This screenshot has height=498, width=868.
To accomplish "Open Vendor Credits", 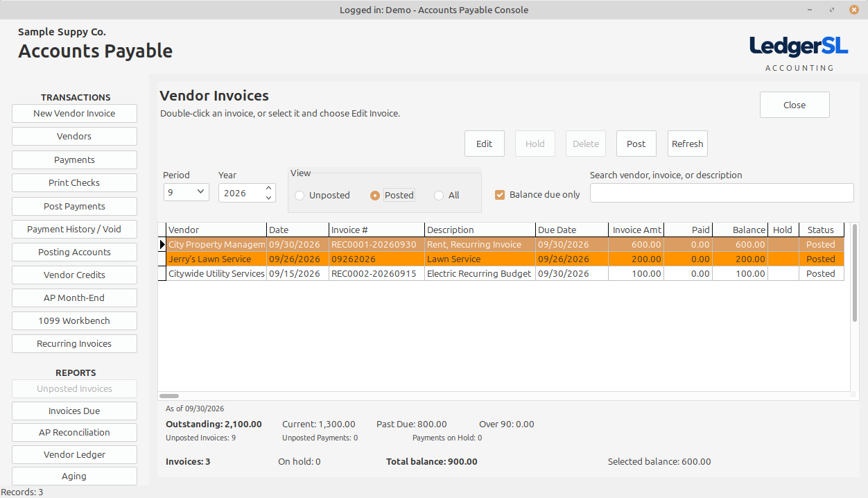I will [74, 275].
